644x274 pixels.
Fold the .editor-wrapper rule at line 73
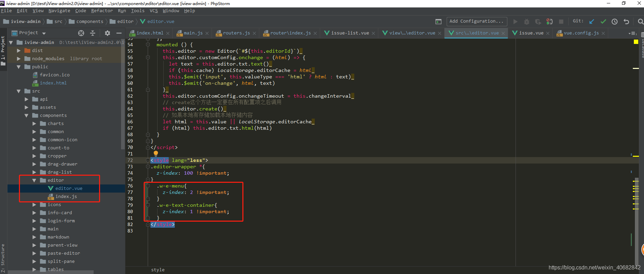click(148, 167)
